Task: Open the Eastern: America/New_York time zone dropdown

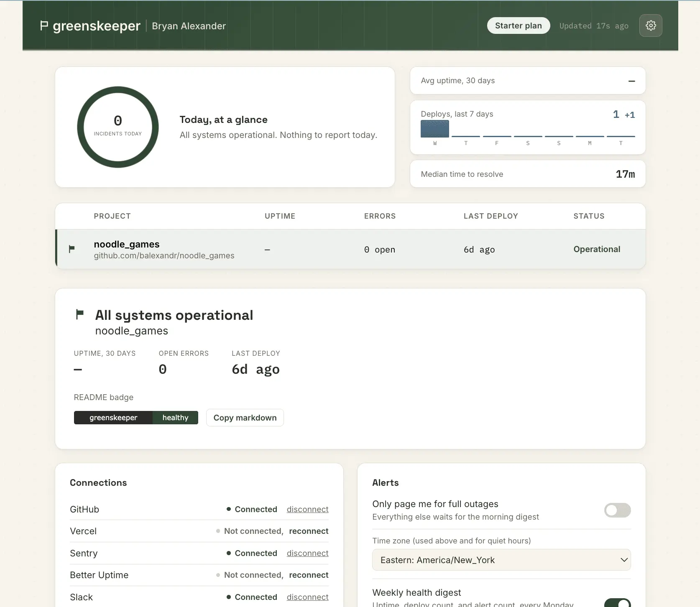Action: 501,560
